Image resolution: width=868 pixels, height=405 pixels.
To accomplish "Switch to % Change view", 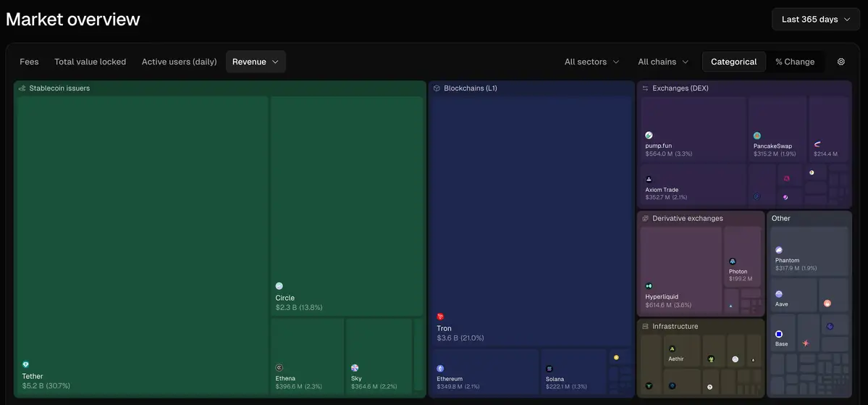I will [x=795, y=62].
